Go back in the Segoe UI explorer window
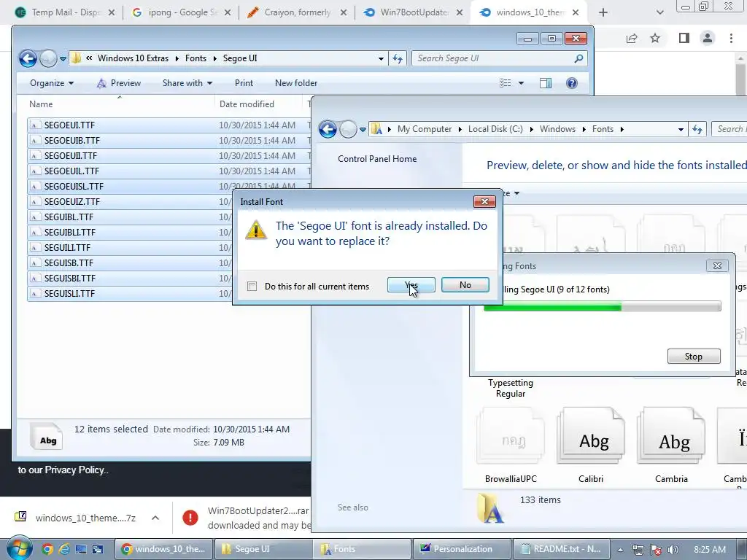This screenshot has width=747, height=560. tap(28, 58)
